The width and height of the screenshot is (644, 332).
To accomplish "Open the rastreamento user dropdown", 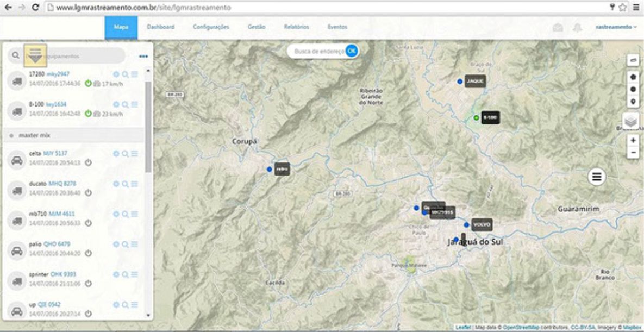I will 616,27.
